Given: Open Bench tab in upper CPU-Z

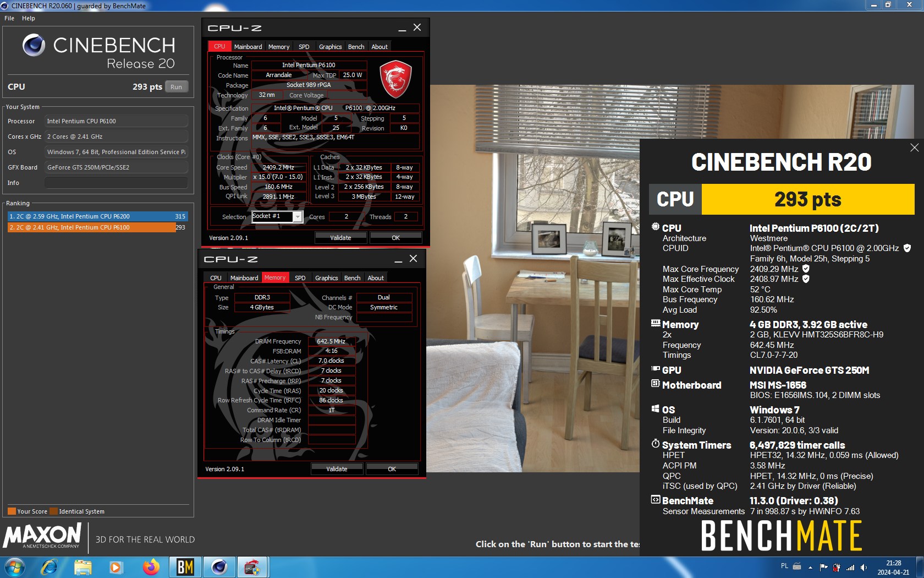Looking at the screenshot, I should coord(356,47).
